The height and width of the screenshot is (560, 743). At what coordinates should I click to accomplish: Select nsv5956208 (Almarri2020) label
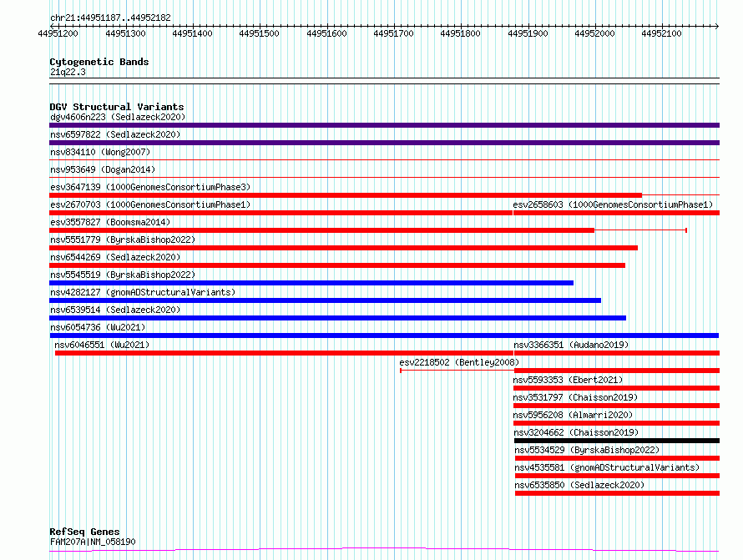pos(573,415)
